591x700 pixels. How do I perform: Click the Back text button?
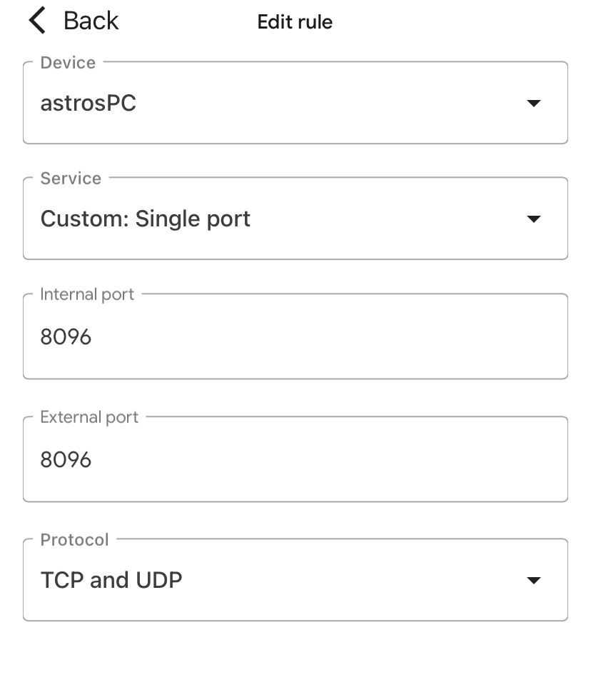click(91, 21)
